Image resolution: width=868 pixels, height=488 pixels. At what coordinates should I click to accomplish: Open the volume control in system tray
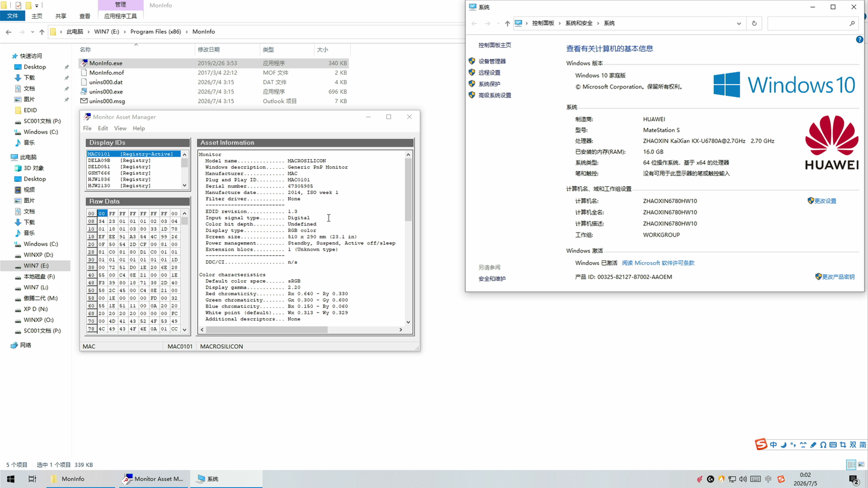743,479
